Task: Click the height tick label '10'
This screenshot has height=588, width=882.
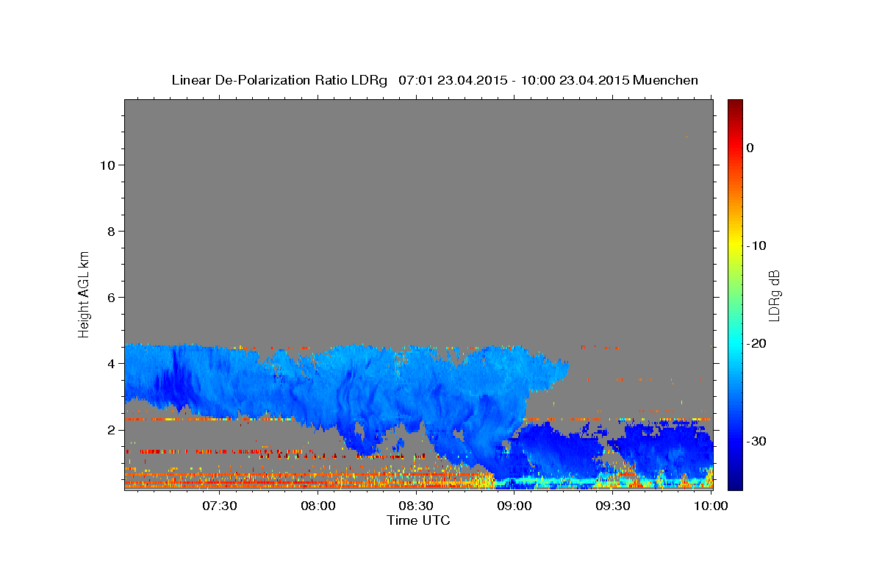Action: 107,165
